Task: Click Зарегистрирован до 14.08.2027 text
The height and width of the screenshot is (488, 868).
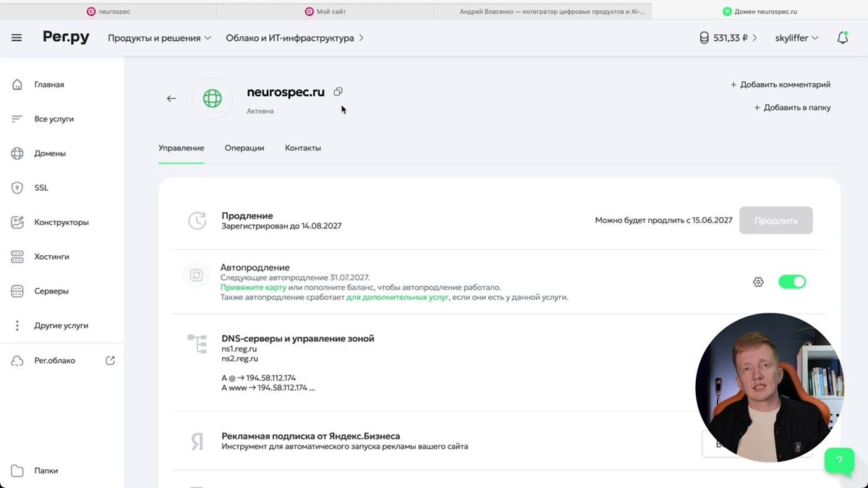Action: point(281,226)
